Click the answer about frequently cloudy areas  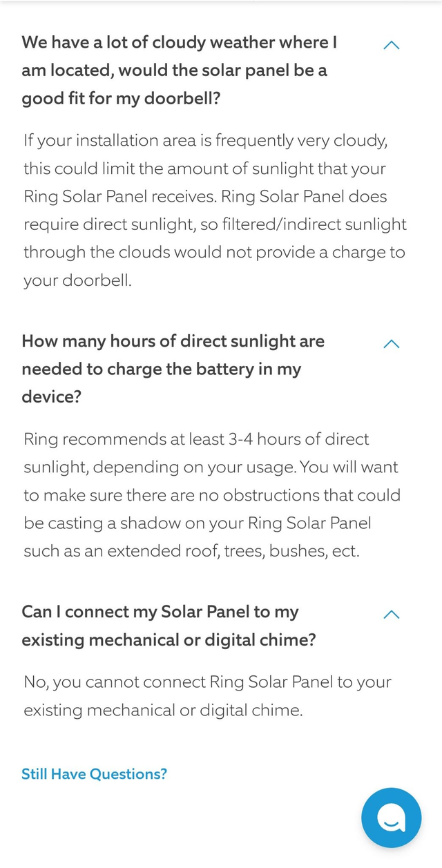pyautogui.click(x=214, y=211)
